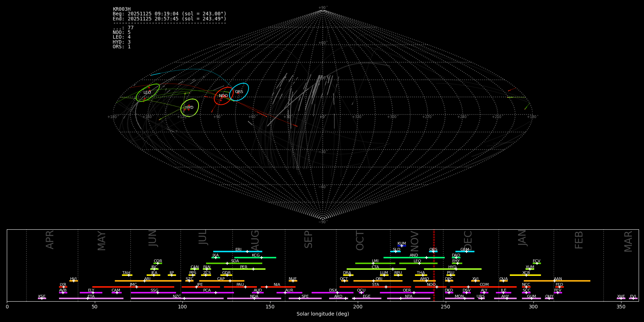Click the APR month label

pyautogui.click(x=50, y=240)
